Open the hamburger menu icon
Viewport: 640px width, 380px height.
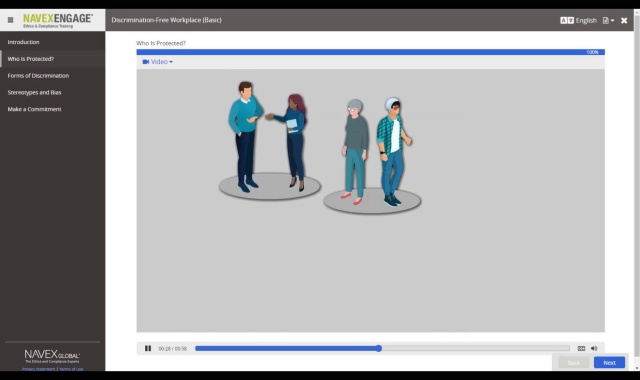pos(11,20)
